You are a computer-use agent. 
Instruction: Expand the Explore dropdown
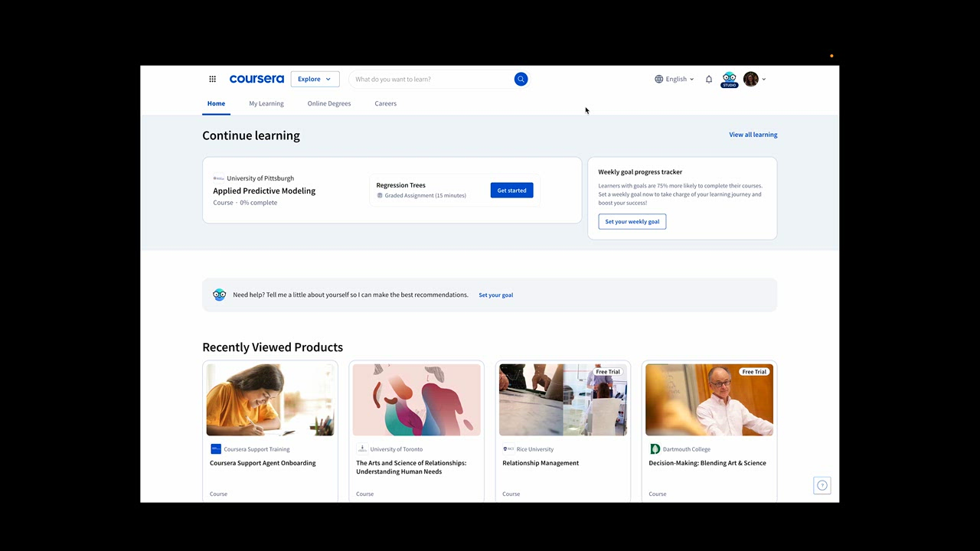pyautogui.click(x=315, y=79)
